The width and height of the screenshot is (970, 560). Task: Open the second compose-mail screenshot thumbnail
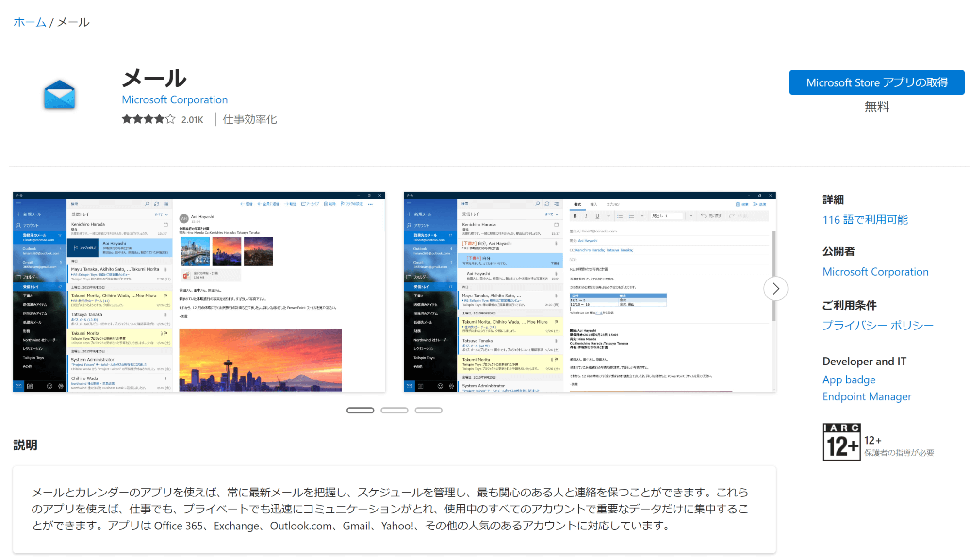click(590, 292)
